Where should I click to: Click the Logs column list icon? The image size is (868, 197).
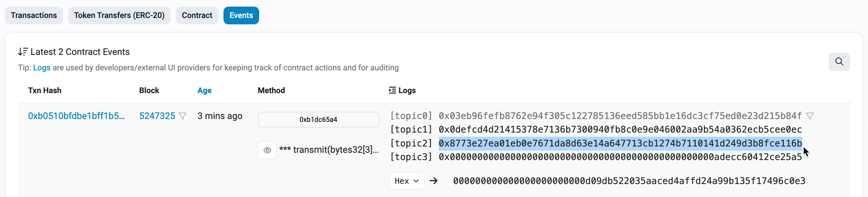coord(392,90)
